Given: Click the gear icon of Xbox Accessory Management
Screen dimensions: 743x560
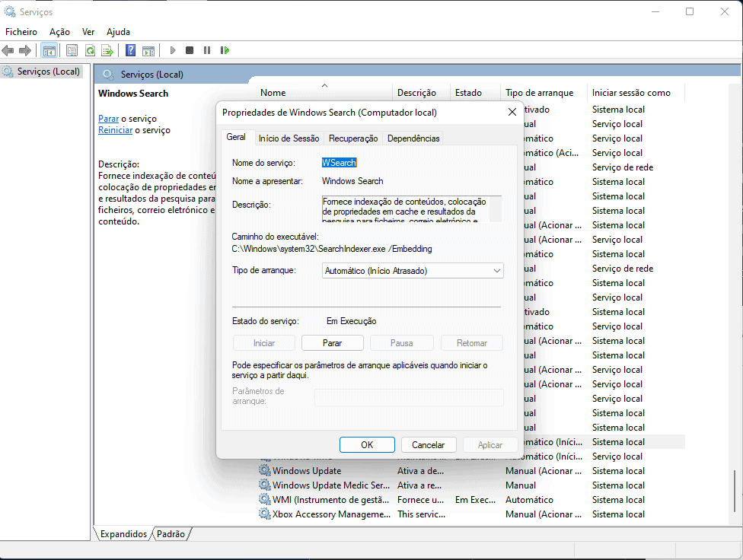Looking at the screenshot, I should (264, 514).
